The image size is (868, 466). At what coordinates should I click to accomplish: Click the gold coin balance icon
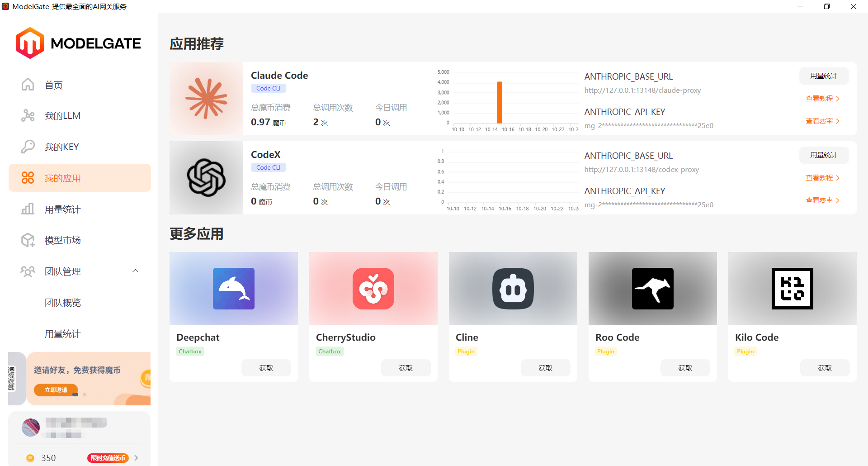(x=30, y=458)
